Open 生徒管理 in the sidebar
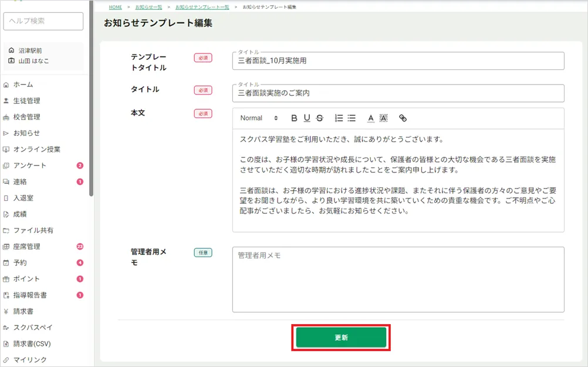This screenshot has width=588, height=367. coord(26,101)
